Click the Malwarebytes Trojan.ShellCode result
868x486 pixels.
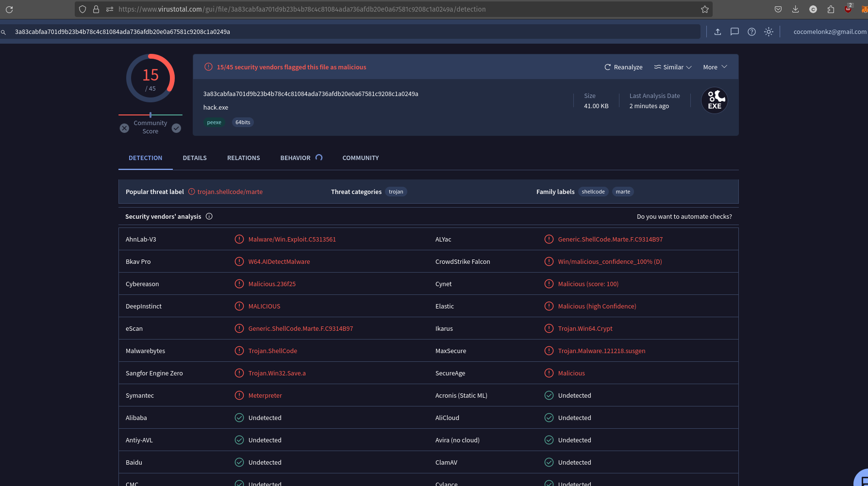pyautogui.click(x=273, y=351)
